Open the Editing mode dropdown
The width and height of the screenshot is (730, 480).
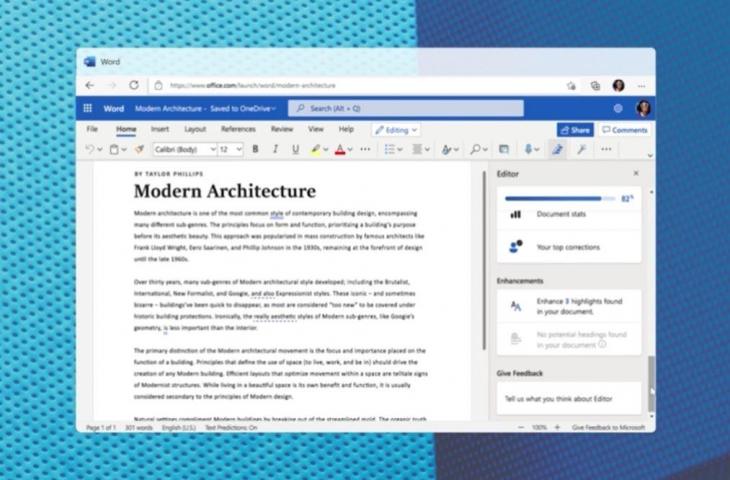coord(396,130)
